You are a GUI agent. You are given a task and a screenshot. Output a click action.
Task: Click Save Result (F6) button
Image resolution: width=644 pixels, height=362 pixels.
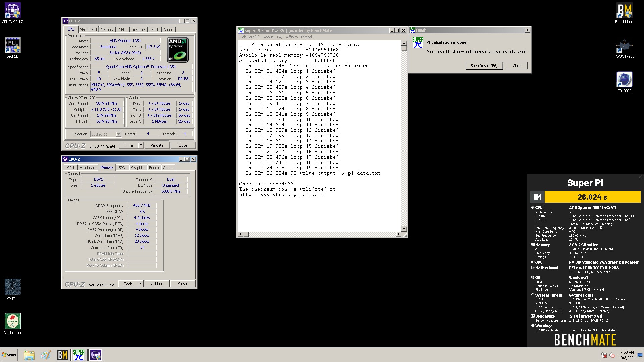click(484, 66)
